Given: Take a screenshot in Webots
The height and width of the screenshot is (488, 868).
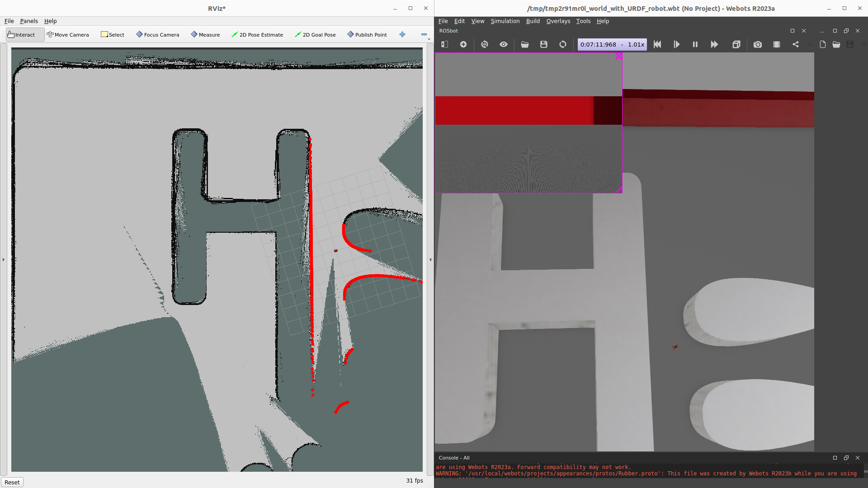Looking at the screenshot, I should (758, 44).
